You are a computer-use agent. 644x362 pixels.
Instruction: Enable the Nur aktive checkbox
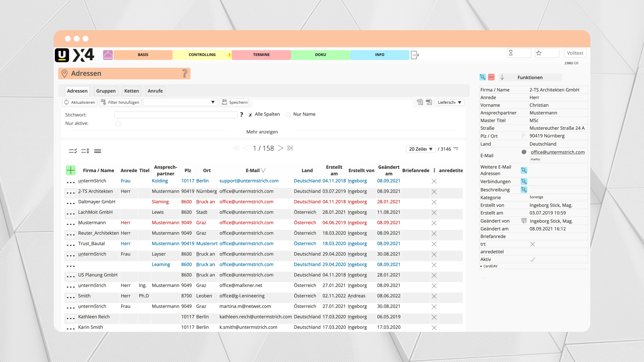click(118, 124)
